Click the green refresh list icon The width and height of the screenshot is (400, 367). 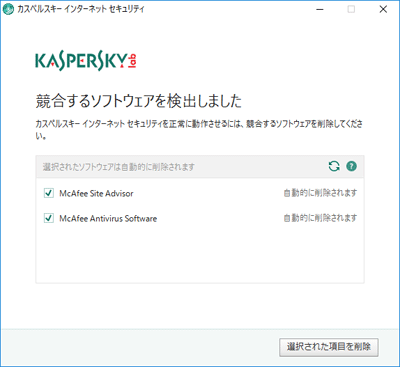click(x=334, y=166)
